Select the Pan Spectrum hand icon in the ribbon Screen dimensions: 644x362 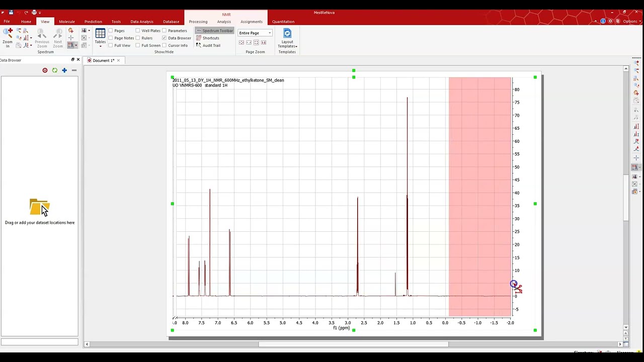coord(71,31)
